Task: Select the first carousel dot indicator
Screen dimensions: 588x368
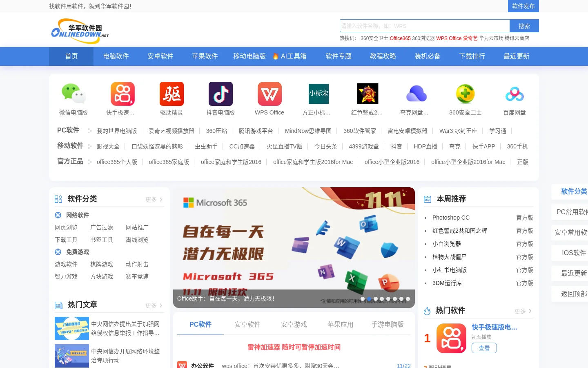Action: click(x=363, y=299)
